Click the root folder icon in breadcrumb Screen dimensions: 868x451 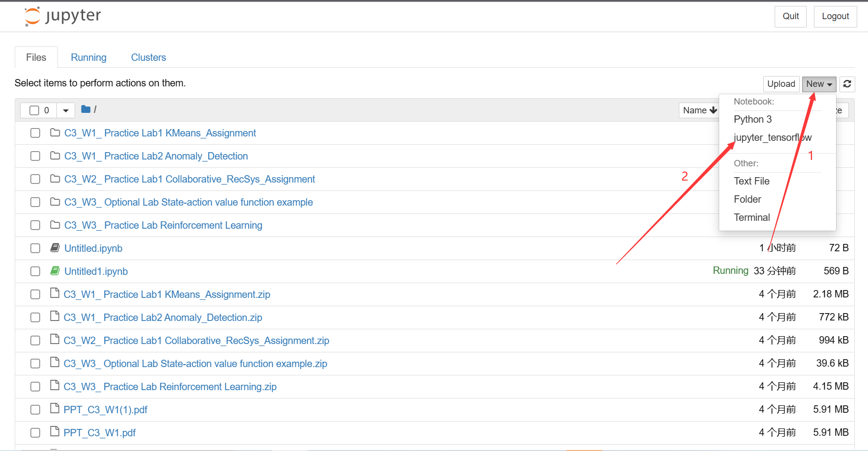(85, 109)
